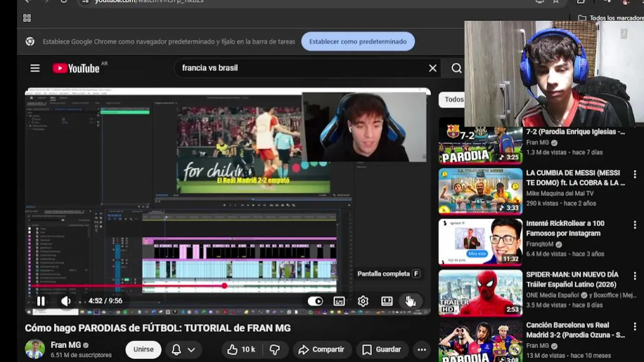Click the Chrome address bar URL
Screen dimensions: 644x362
tap(149, 2)
